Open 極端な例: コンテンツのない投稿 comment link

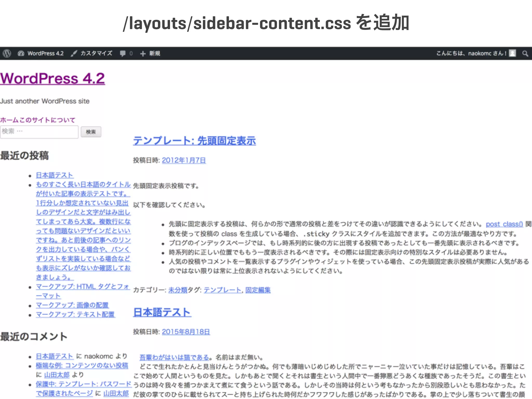click(82, 365)
